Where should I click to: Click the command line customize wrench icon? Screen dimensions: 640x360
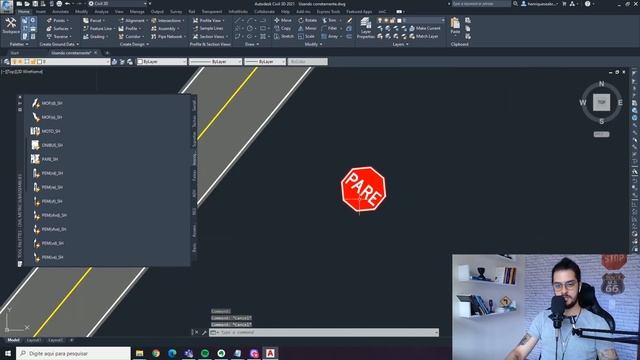coord(204,332)
